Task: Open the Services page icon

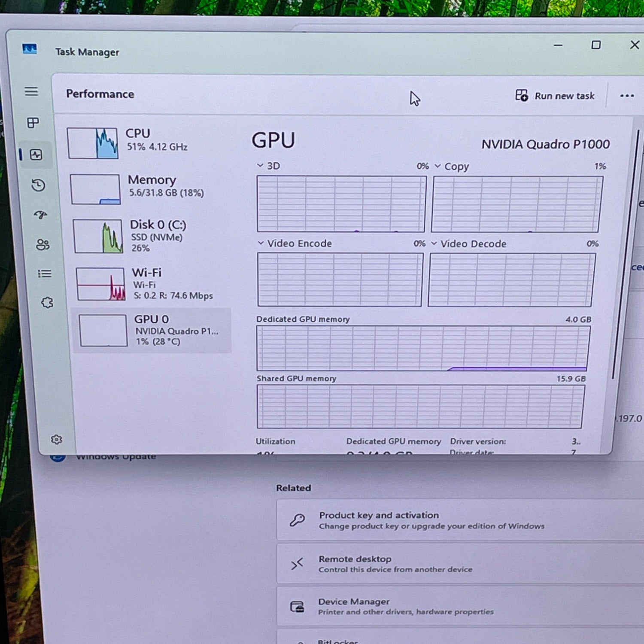Action: [x=47, y=303]
